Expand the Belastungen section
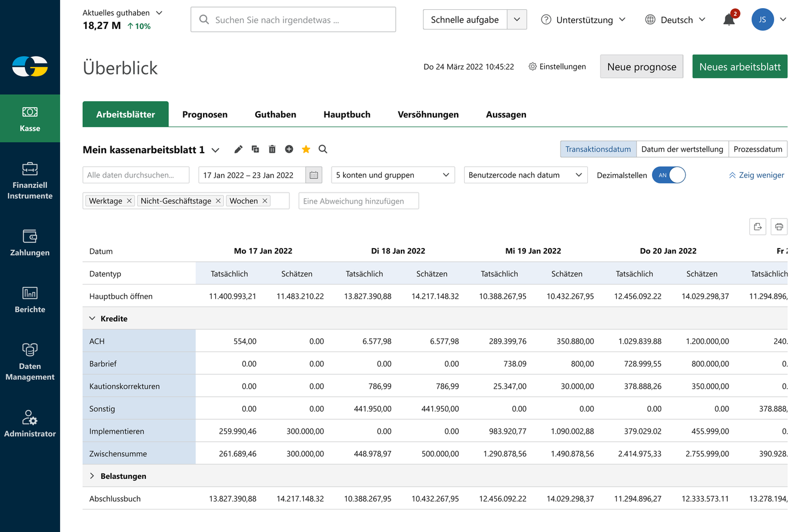 coord(92,476)
